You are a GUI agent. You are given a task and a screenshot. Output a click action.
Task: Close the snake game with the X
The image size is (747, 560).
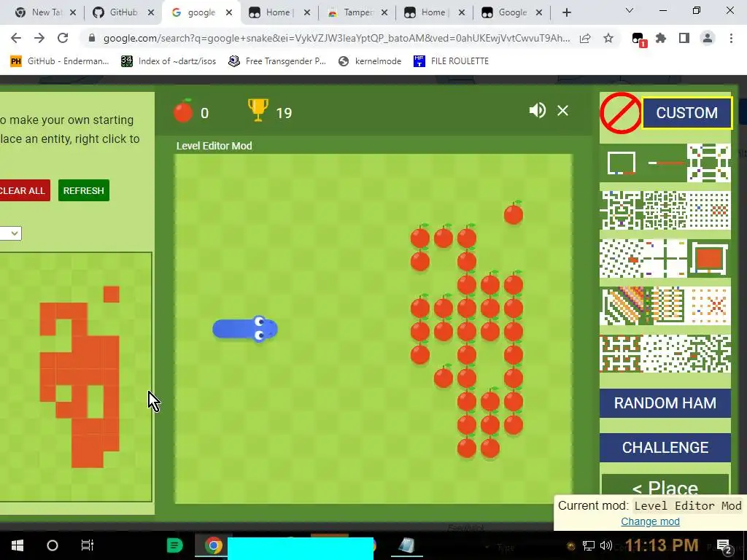click(x=562, y=111)
